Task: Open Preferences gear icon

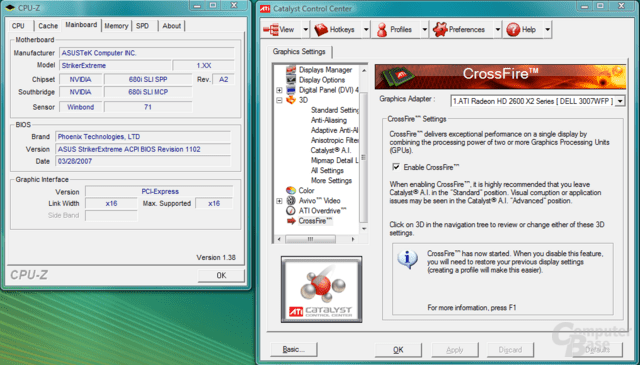Action: 440,29
